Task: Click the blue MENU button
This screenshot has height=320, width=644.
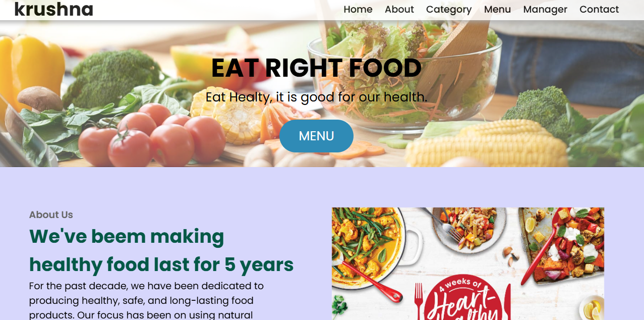Action: click(x=316, y=136)
